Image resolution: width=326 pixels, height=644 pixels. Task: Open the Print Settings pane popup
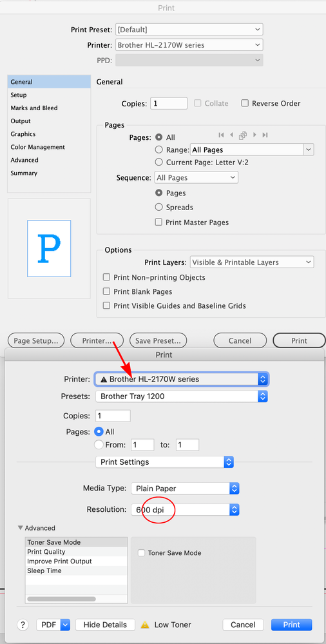165,462
